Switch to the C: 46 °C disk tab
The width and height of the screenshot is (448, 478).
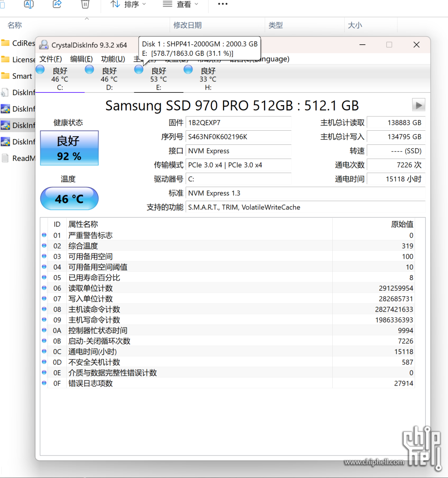[x=60, y=79]
